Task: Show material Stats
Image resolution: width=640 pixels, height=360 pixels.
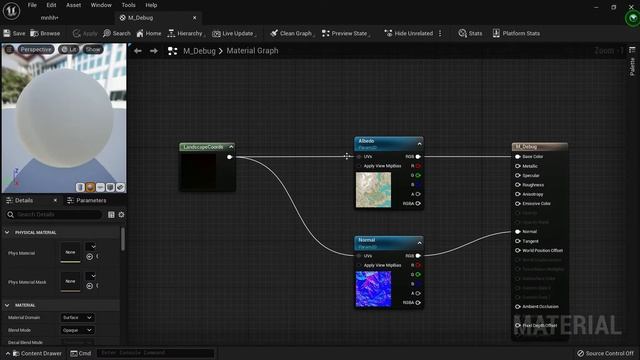Action: pos(470,33)
